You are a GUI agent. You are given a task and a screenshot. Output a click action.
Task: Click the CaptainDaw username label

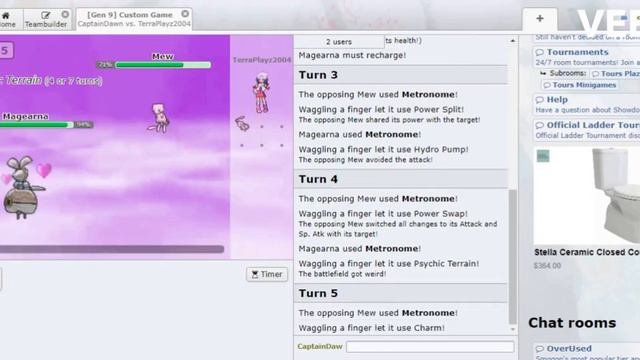(x=320, y=347)
